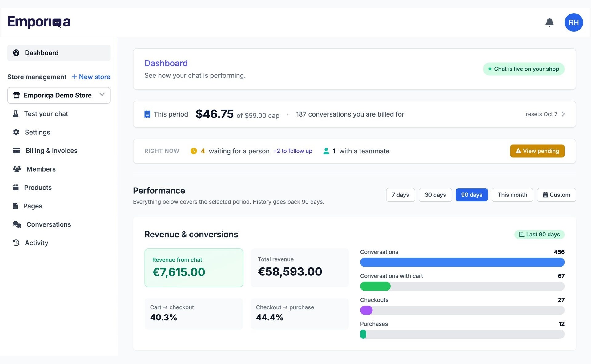Click the +2 to follow up link

(293, 151)
